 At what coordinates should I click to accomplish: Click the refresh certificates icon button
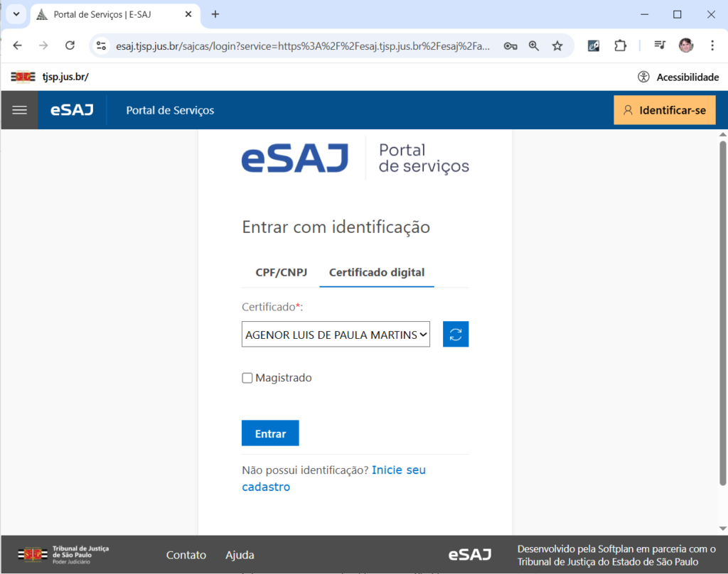[456, 334]
